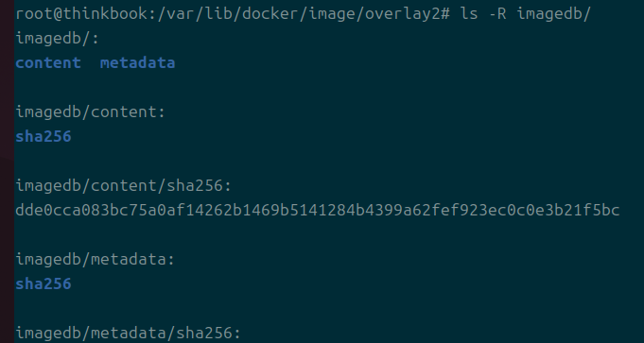
Task: Click the '#' root prompt symbol
Action: coord(445,13)
